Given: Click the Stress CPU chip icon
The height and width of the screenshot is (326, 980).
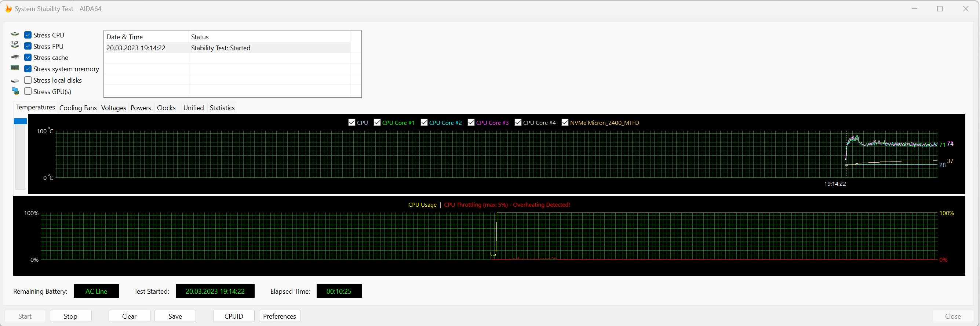Looking at the screenshot, I should [x=15, y=35].
